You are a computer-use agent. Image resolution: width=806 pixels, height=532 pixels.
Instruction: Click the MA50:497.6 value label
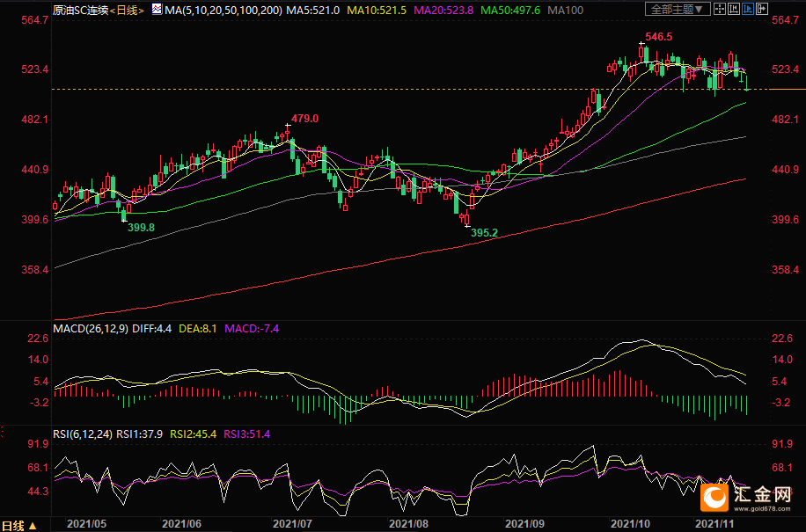[x=510, y=10]
